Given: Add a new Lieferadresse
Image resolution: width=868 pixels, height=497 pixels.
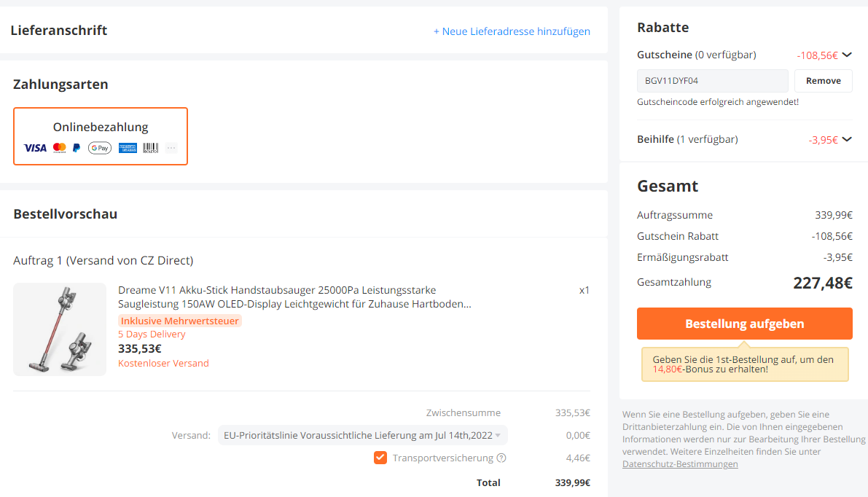Looking at the screenshot, I should click(512, 31).
